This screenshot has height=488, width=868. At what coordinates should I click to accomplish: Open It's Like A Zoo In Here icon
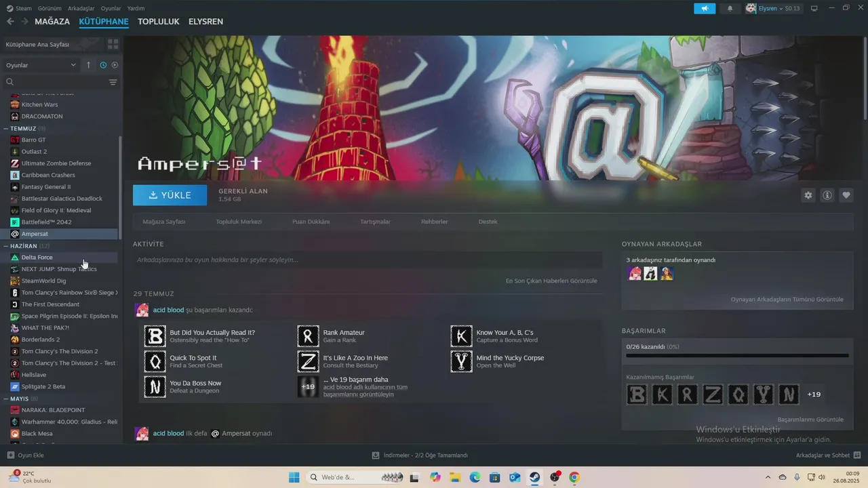[x=309, y=361]
